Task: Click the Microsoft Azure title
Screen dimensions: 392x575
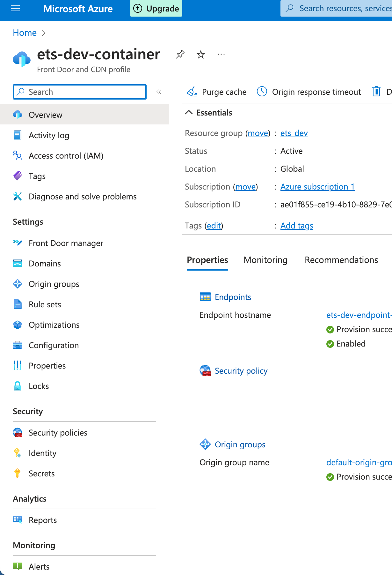Action: tap(78, 9)
